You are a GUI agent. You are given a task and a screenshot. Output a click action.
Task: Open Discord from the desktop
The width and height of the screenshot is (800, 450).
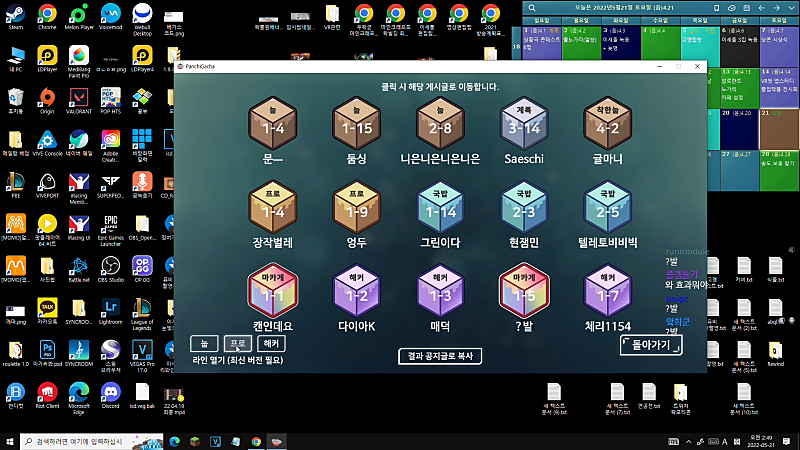[110, 396]
